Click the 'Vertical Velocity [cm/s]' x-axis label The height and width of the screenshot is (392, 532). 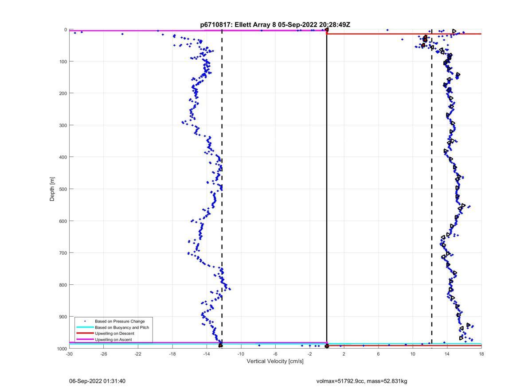click(275, 361)
